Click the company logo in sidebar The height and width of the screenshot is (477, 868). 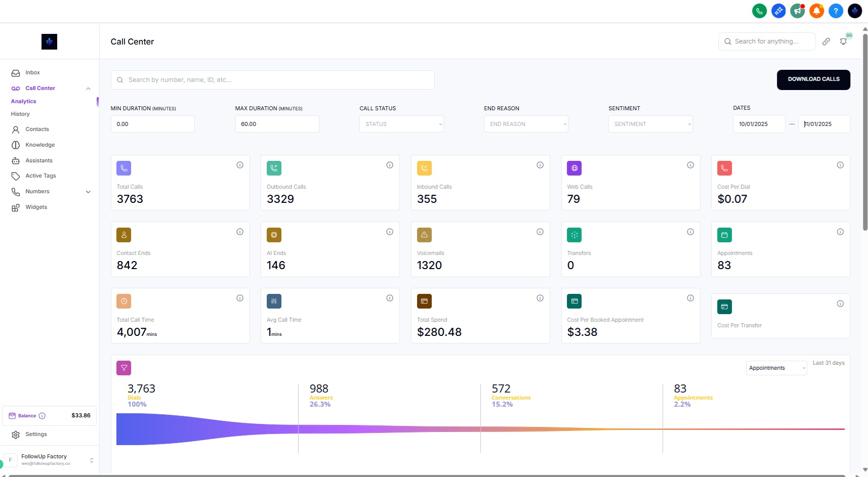click(49, 41)
